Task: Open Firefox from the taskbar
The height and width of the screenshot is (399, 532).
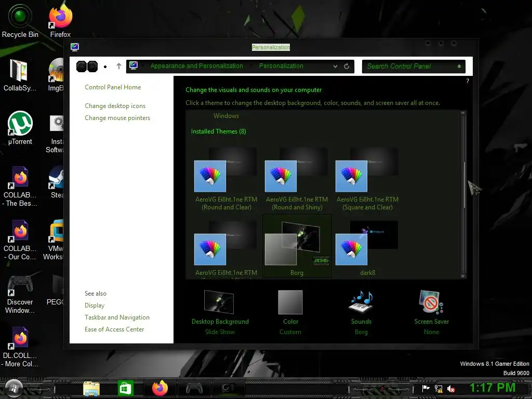Action: click(160, 388)
